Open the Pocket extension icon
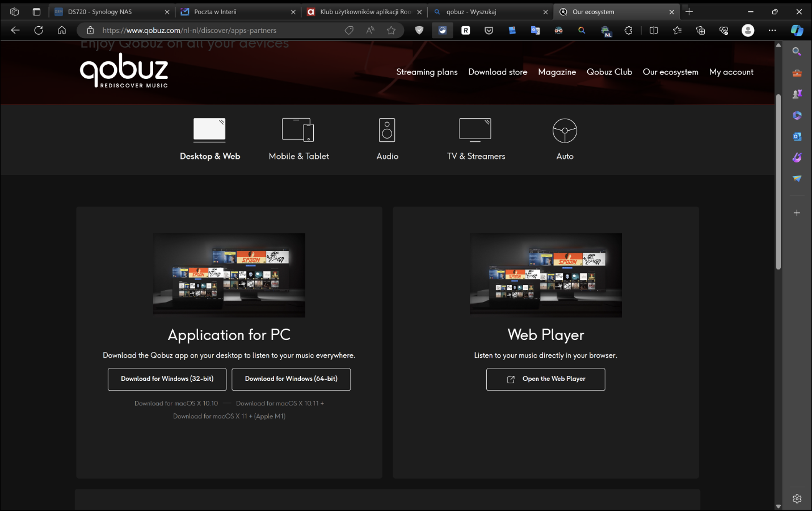The width and height of the screenshot is (812, 511). 489,31
